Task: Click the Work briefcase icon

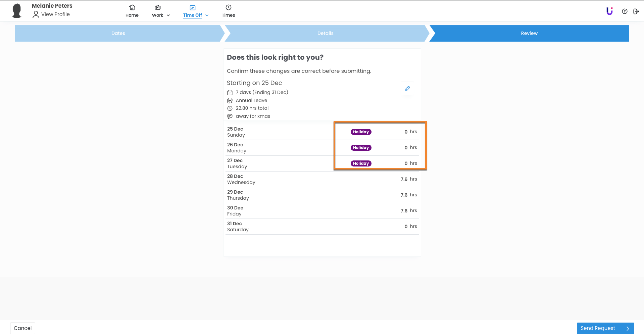Action: pyautogui.click(x=157, y=7)
